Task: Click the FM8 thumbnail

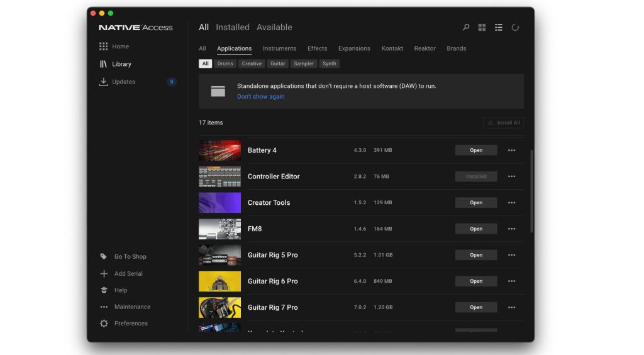Action: pos(219,229)
